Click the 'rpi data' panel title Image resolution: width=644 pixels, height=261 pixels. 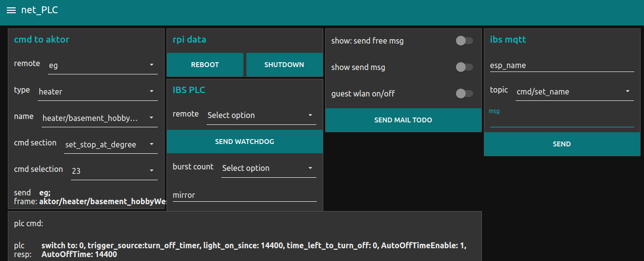click(190, 40)
